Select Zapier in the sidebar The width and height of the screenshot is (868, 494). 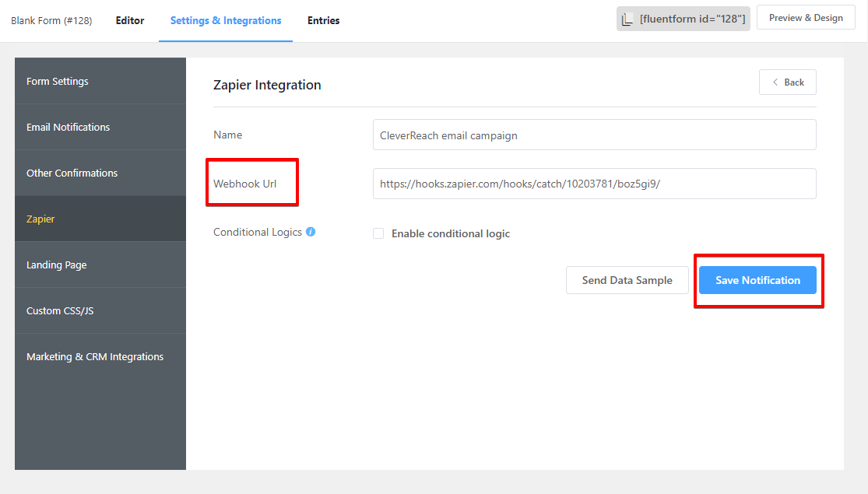click(100, 219)
